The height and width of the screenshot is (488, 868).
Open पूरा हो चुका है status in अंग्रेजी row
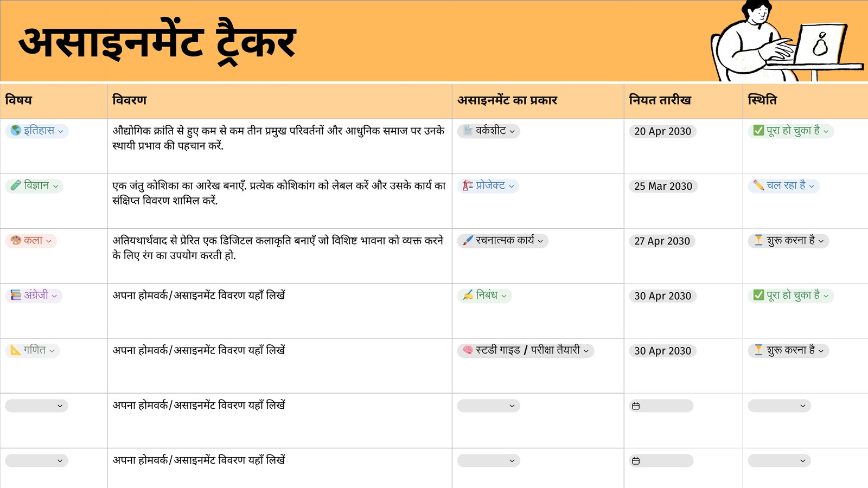(791, 296)
